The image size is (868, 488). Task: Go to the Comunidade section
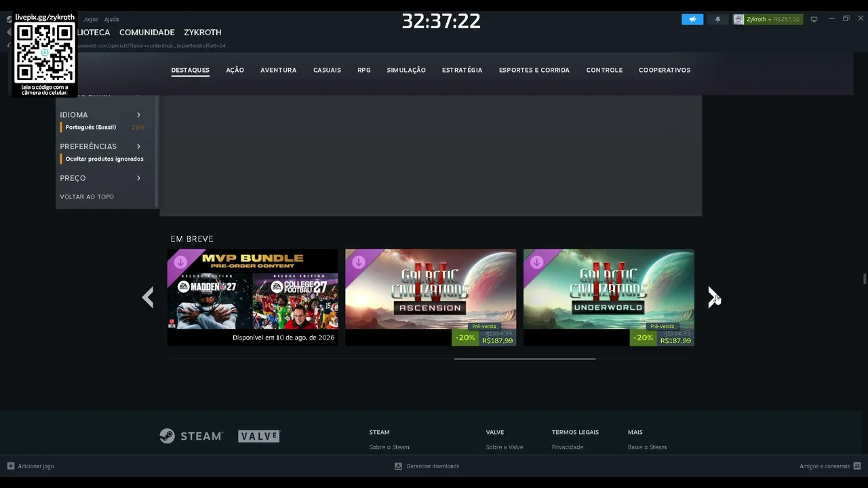(147, 33)
